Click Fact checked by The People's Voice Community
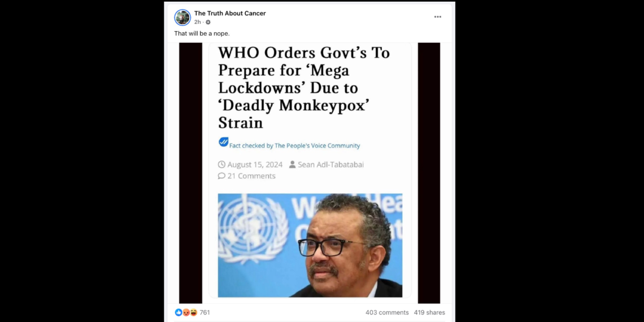The image size is (644, 322). pyautogui.click(x=294, y=145)
